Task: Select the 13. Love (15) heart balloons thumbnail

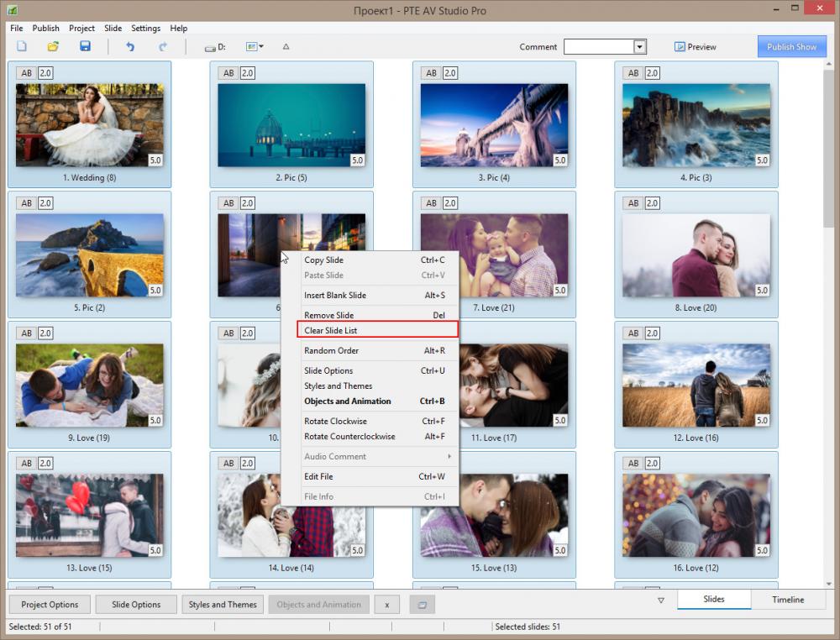Action: (x=90, y=515)
